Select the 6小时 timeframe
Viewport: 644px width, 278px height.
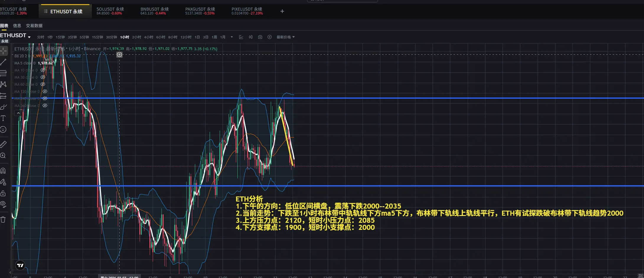pos(161,37)
